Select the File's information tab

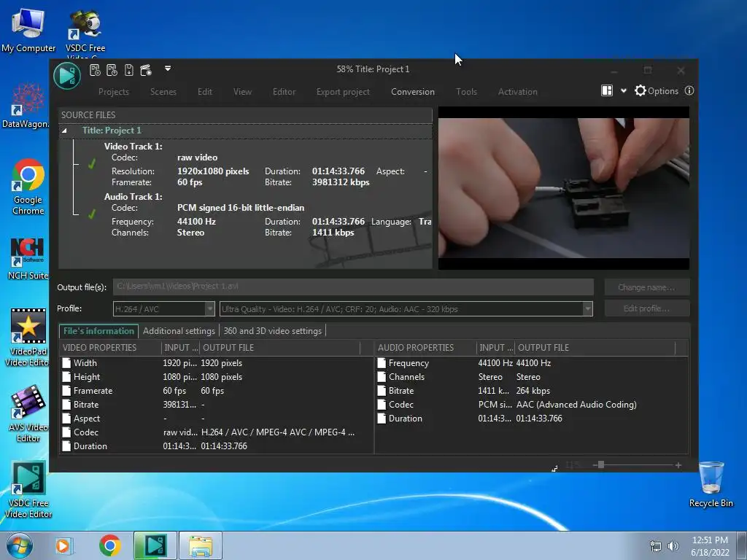point(98,331)
